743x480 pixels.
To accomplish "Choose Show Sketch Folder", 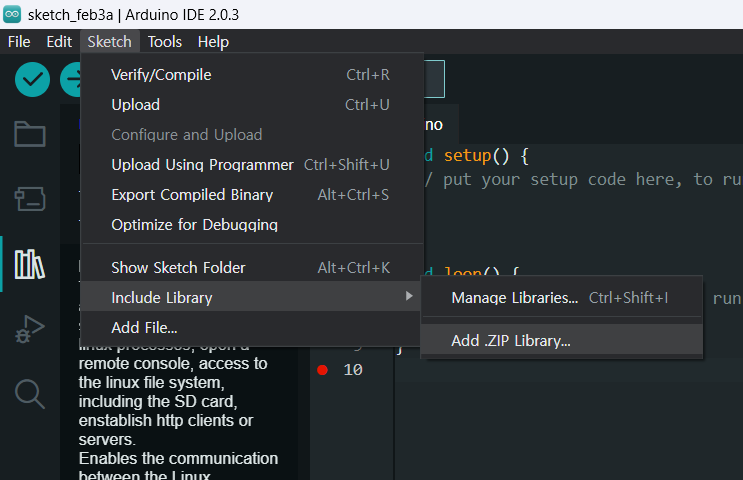I will tap(178, 267).
